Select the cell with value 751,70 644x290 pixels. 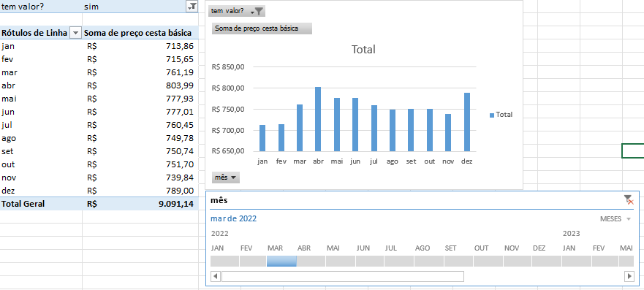[x=140, y=164]
